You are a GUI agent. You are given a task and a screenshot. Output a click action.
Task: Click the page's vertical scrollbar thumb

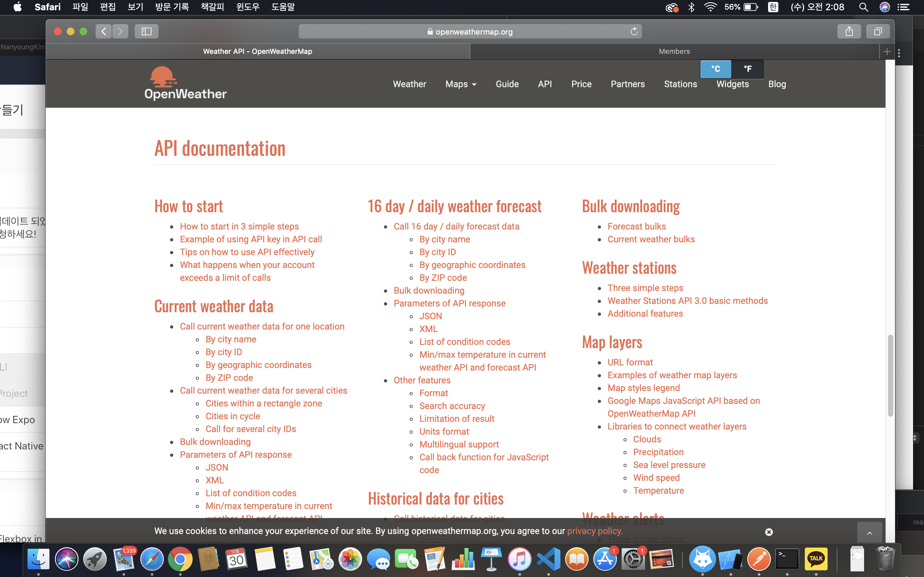tap(890, 376)
